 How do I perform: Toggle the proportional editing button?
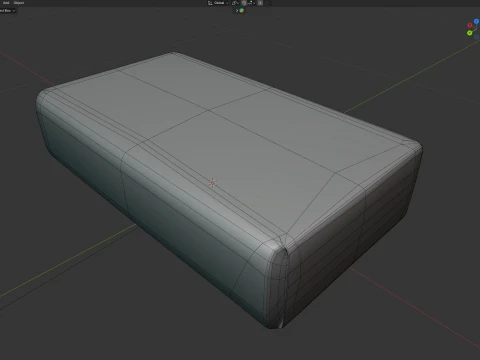tap(260, 3)
